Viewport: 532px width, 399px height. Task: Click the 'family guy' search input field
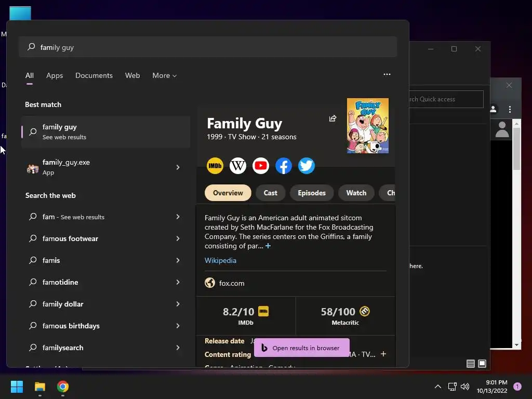208,47
